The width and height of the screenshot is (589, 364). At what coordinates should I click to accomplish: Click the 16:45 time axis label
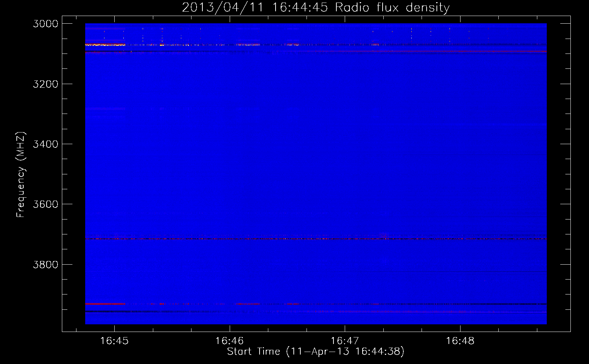tap(114, 341)
